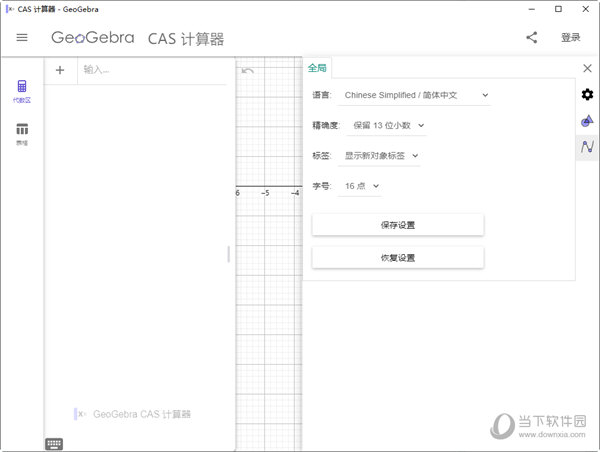Expand the 精确度 precision dropdown
This screenshot has height=452, width=600.
pyautogui.click(x=387, y=126)
